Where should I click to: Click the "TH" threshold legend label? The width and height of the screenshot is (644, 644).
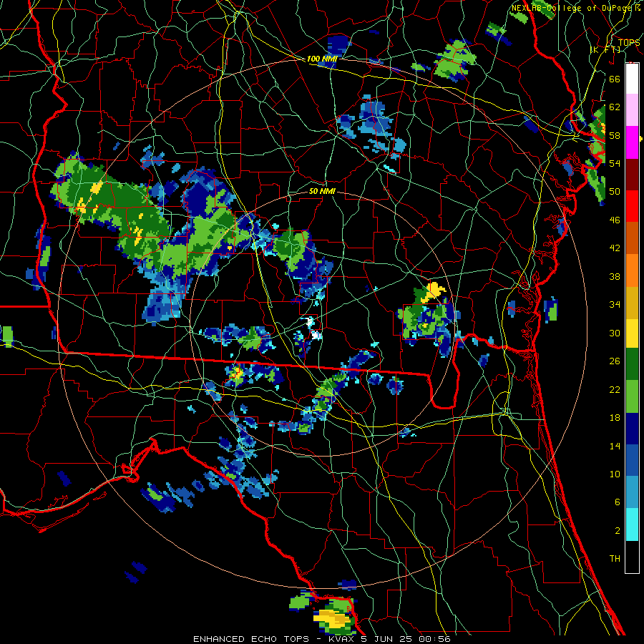point(615,559)
